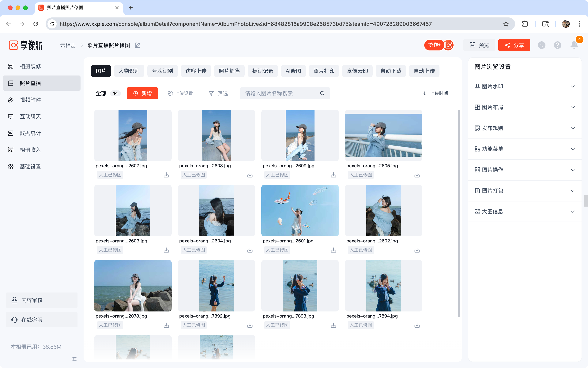Collapse the sidebar using the bottom menu icon

pyautogui.click(x=74, y=359)
